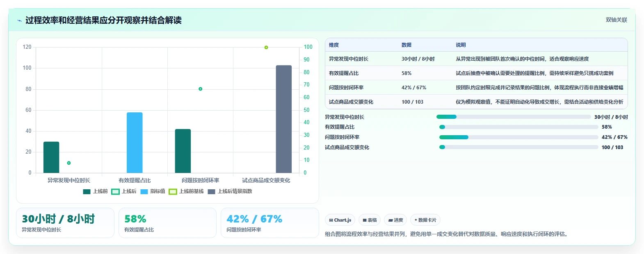Select the light blue bar for 有效提醒占比
This screenshot has width=644, height=254.
(x=135, y=143)
